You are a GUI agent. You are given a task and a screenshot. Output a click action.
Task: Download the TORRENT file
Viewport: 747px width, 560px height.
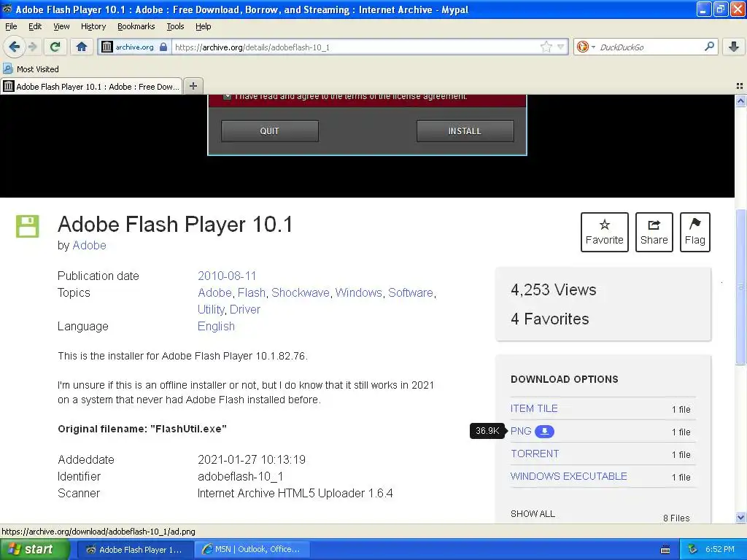[535, 454]
